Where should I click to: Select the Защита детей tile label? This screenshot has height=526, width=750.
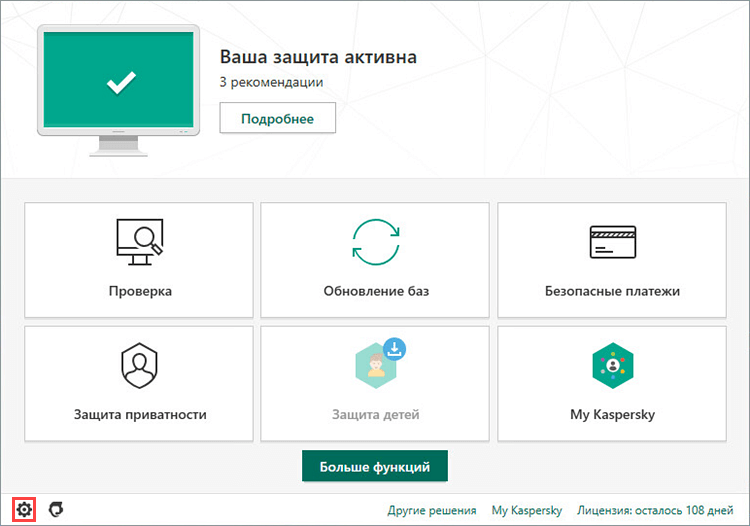(x=376, y=415)
